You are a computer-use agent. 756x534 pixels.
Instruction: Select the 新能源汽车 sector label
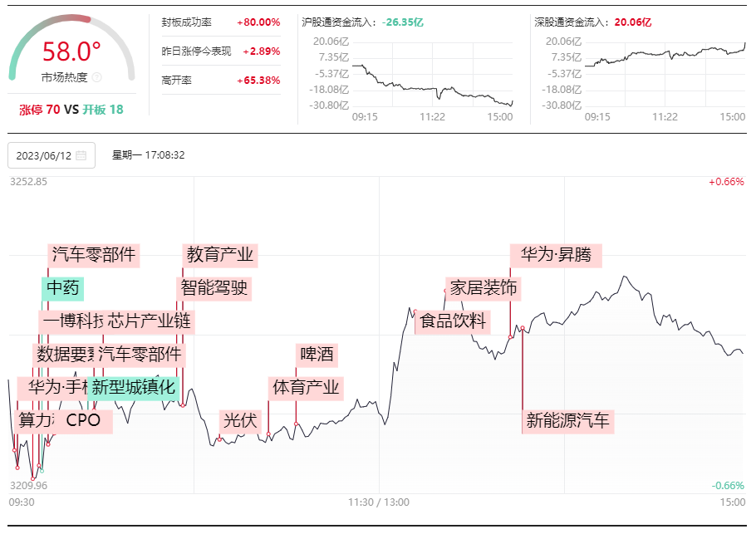(568, 421)
